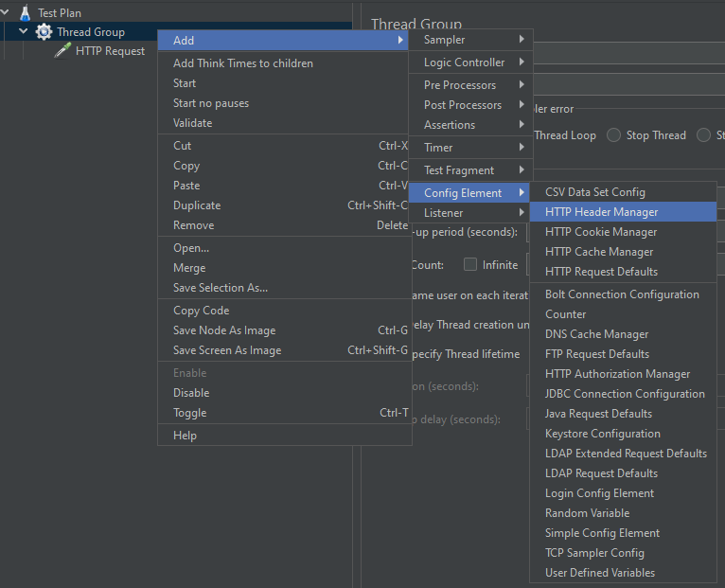The image size is (725, 588).
Task: Choose Simple Config Element
Action: (623, 533)
